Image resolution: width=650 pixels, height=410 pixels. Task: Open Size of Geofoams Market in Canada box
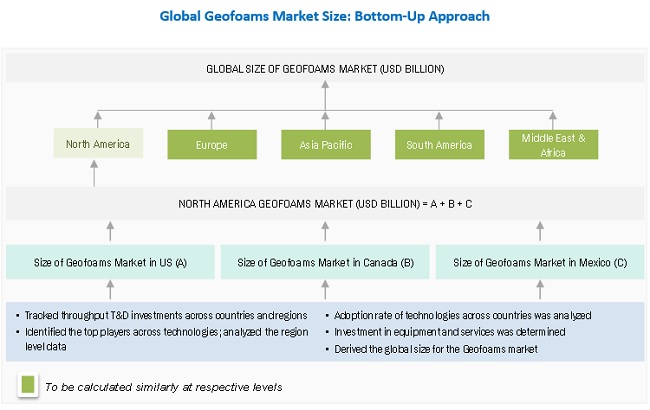pyautogui.click(x=324, y=263)
